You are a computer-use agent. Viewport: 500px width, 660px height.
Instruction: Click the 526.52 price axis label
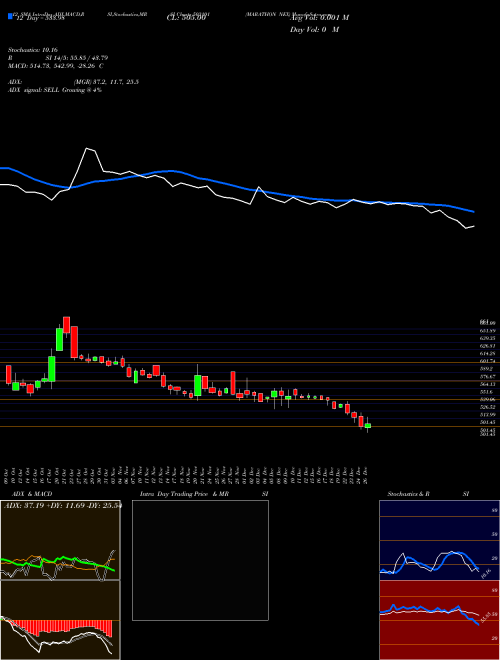(489, 407)
